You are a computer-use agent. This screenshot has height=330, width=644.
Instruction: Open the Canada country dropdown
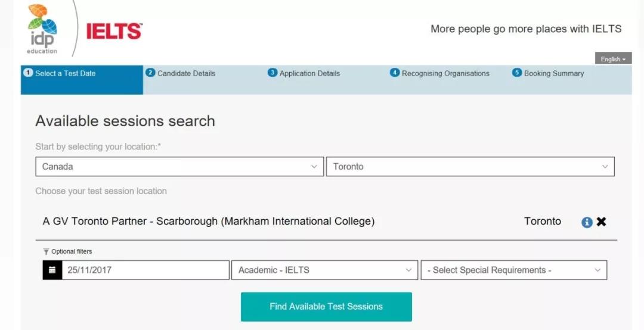(x=179, y=167)
